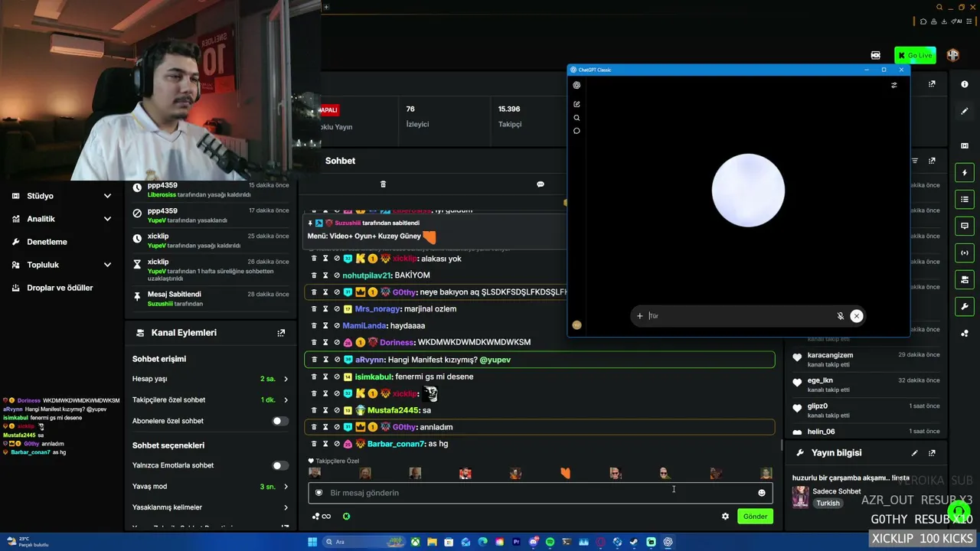Click the ege_lkn follower entry
Image resolution: width=980 pixels, height=551 pixels.
pos(866,385)
